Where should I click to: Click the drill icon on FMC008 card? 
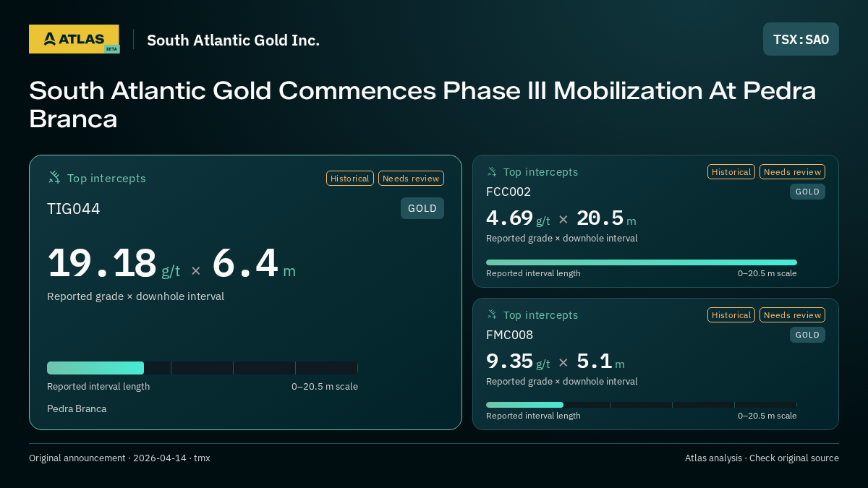point(492,314)
